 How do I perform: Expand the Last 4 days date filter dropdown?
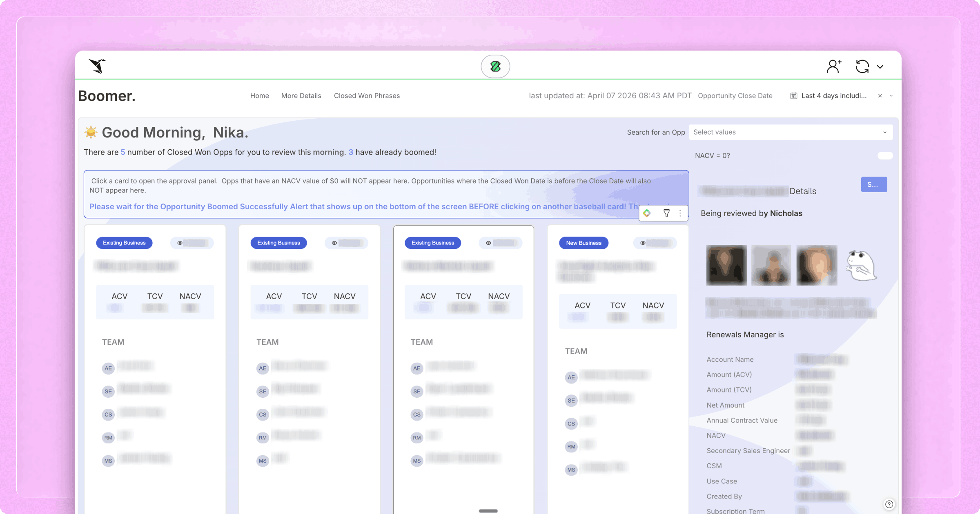[891, 95]
